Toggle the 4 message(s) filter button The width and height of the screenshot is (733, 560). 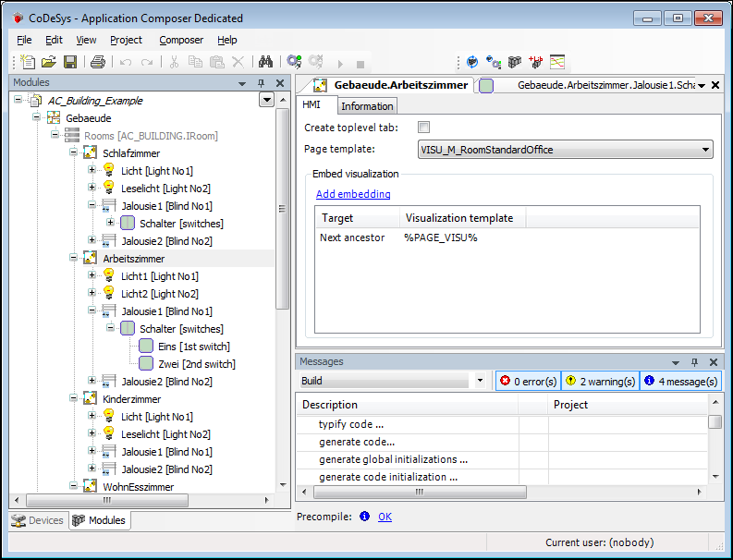pos(680,381)
